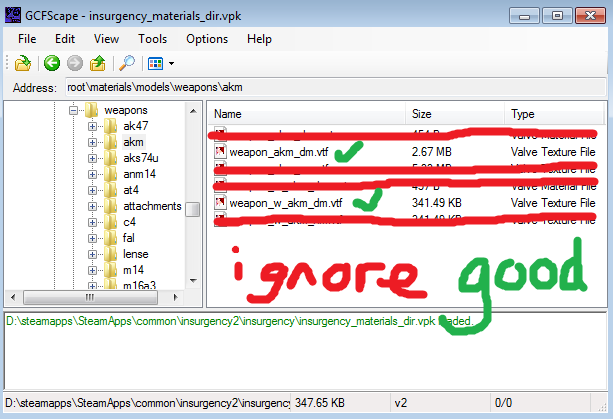Viewport: 613px width, 419px height.
Task: Open the view style dropdown arrow
Action: [171, 63]
